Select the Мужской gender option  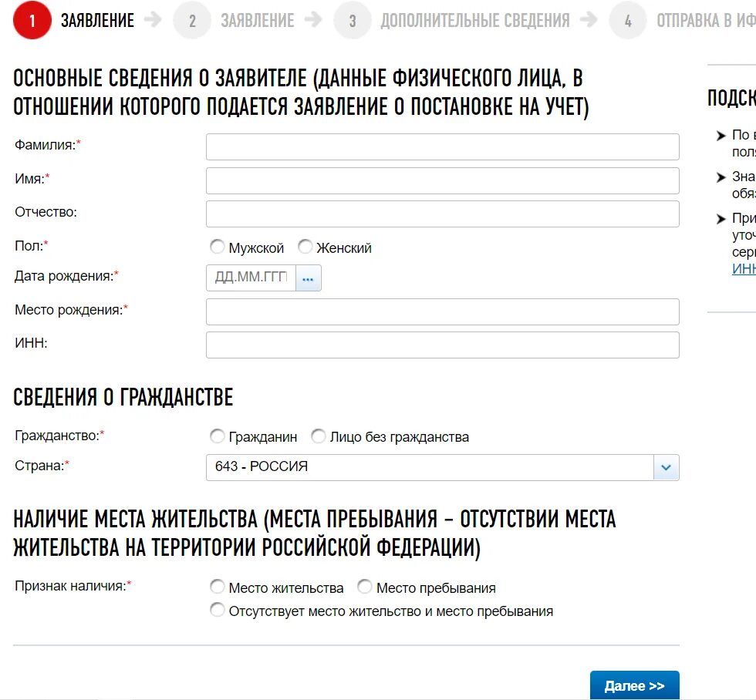coord(218,247)
